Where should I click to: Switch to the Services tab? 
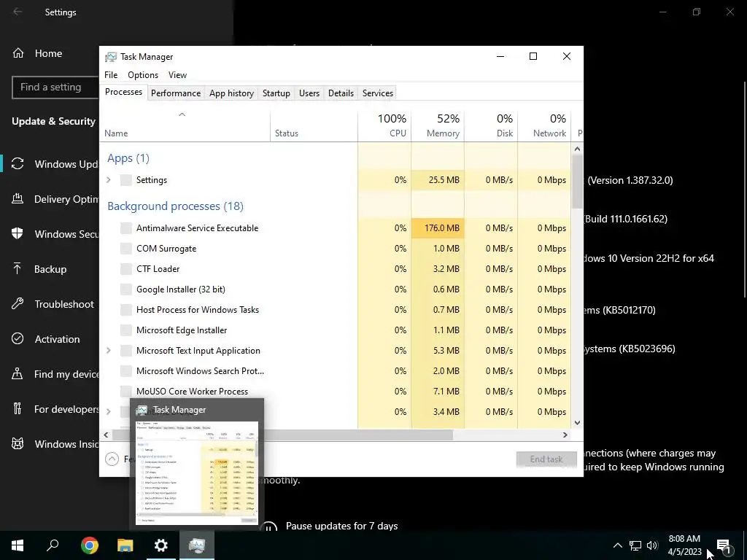(x=378, y=93)
